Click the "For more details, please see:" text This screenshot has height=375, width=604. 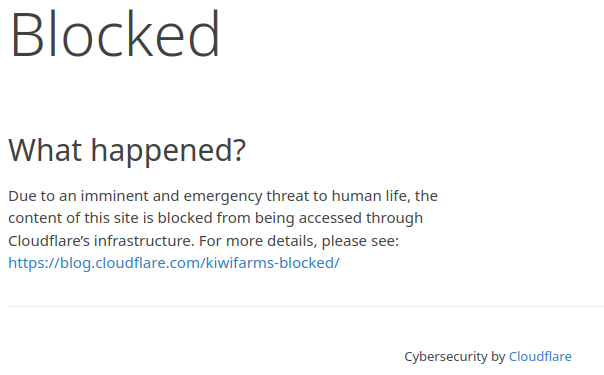click(x=299, y=241)
